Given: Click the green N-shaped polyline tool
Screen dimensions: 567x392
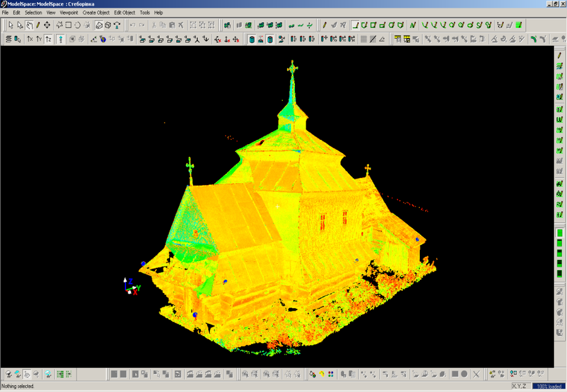Looking at the screenshot, I should tap(413, 25).
